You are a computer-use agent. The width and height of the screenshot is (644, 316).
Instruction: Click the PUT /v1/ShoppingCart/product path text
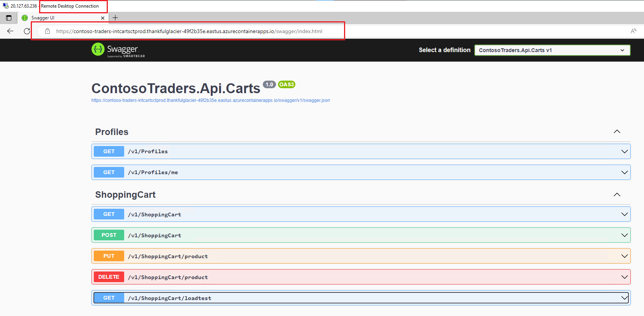168,256
